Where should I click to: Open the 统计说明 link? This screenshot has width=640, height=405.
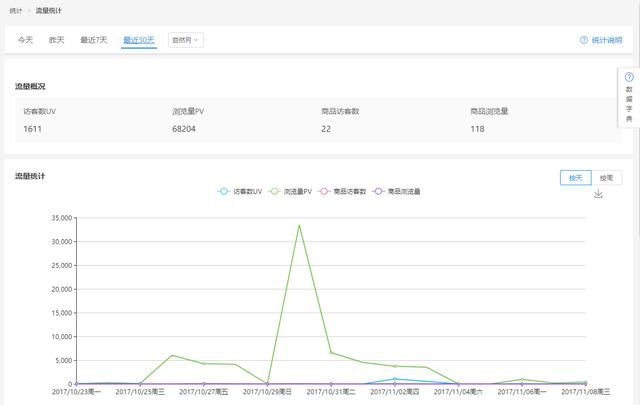pos(607,40)
